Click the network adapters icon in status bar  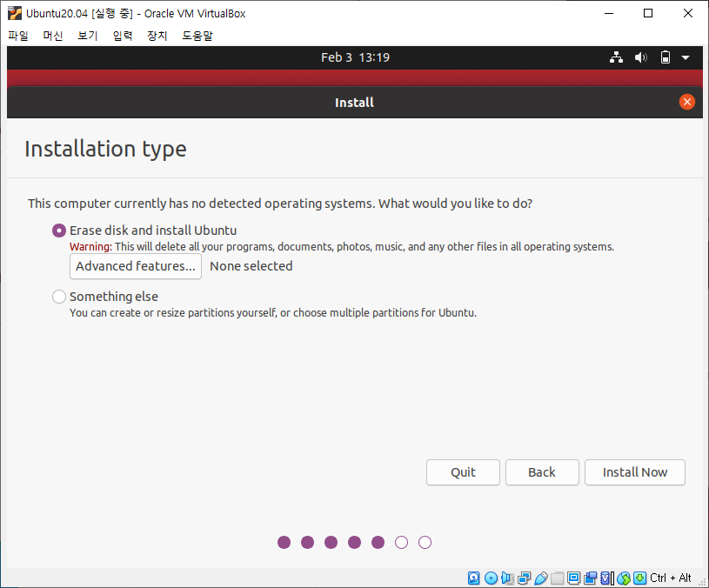(x=524, y=578)
